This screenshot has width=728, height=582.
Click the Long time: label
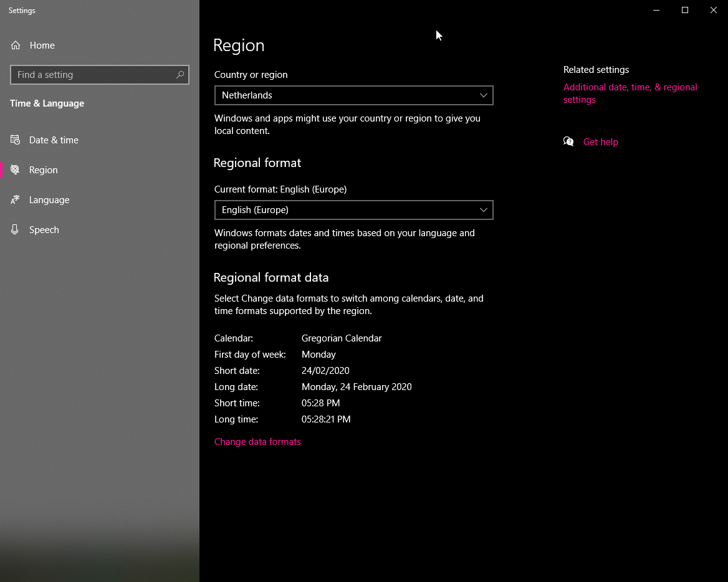(236, 419)
